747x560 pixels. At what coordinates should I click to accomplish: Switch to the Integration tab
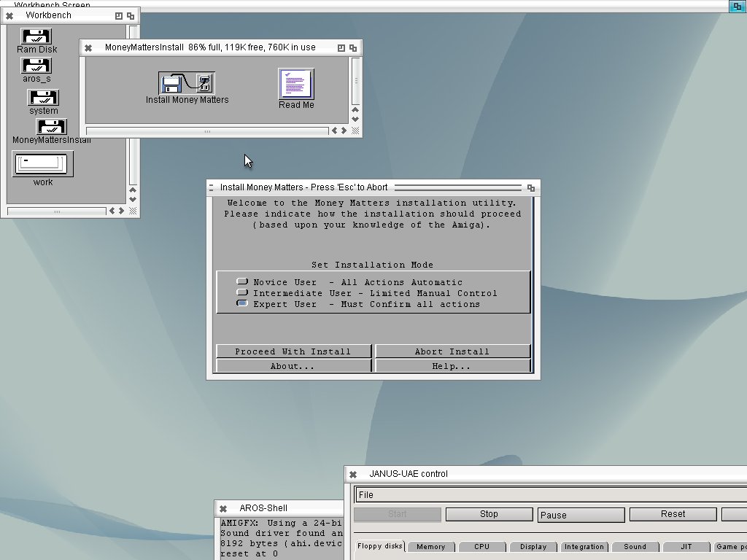coord(584,547)
